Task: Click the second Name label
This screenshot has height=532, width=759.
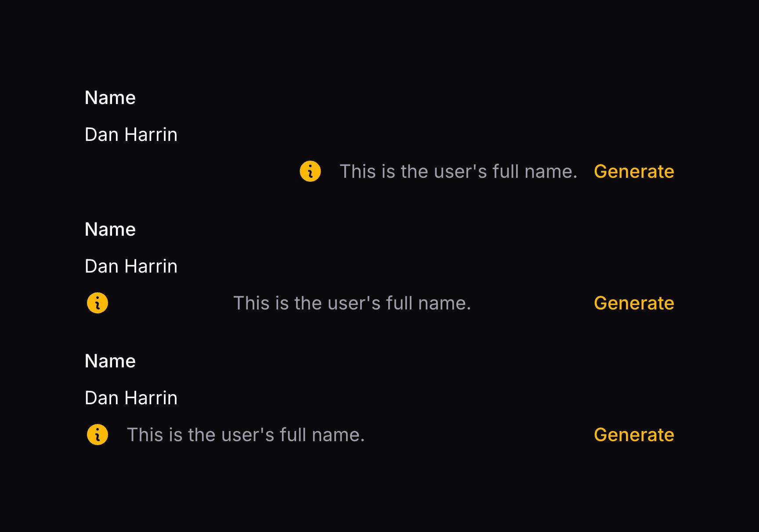Action: click(110, 229)
